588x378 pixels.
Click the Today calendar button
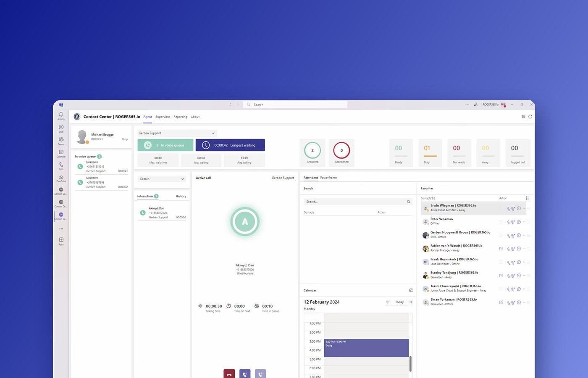click(399, 302)
